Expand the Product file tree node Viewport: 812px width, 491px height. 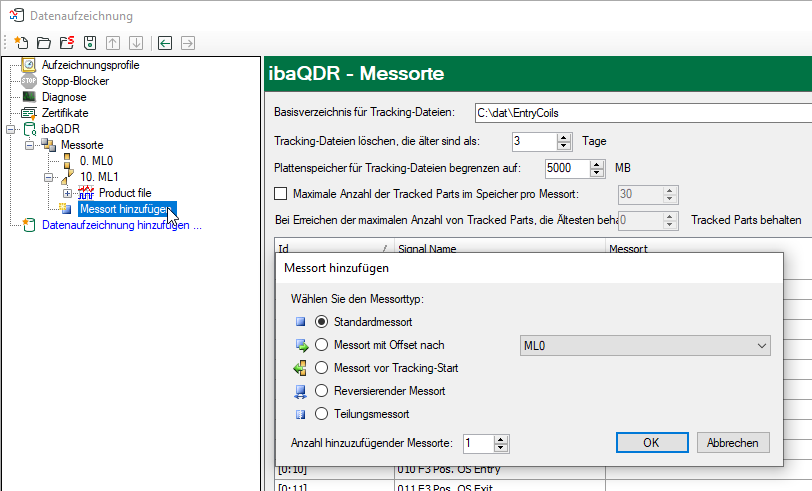coord(67,193)
